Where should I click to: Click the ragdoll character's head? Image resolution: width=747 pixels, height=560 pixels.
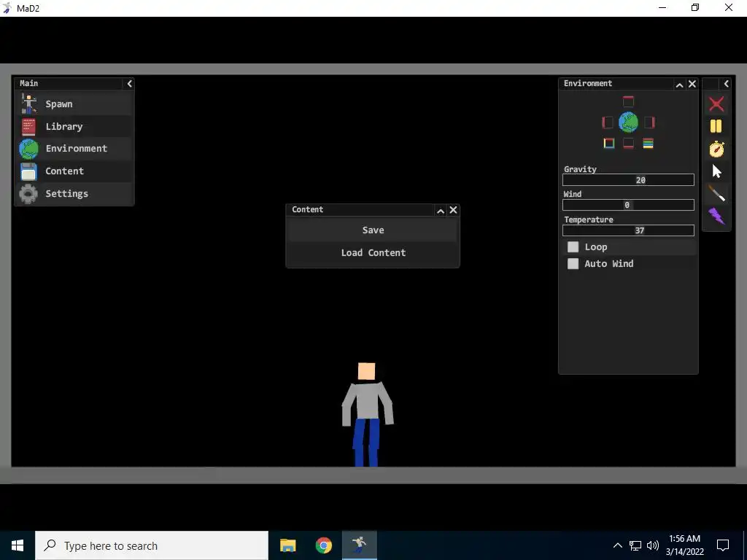(x=366, y=371)
